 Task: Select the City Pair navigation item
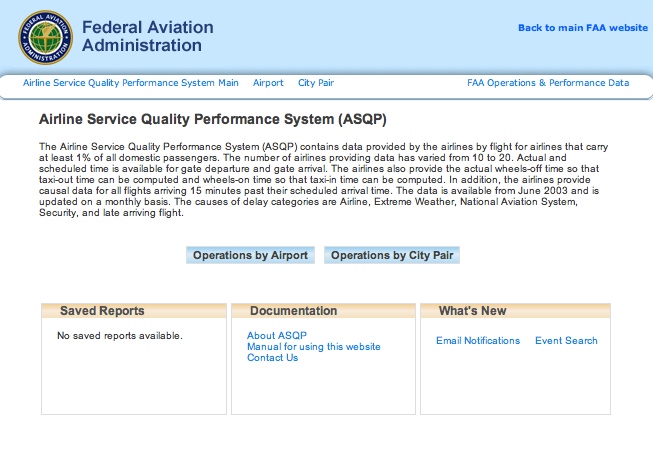[316, 83]
